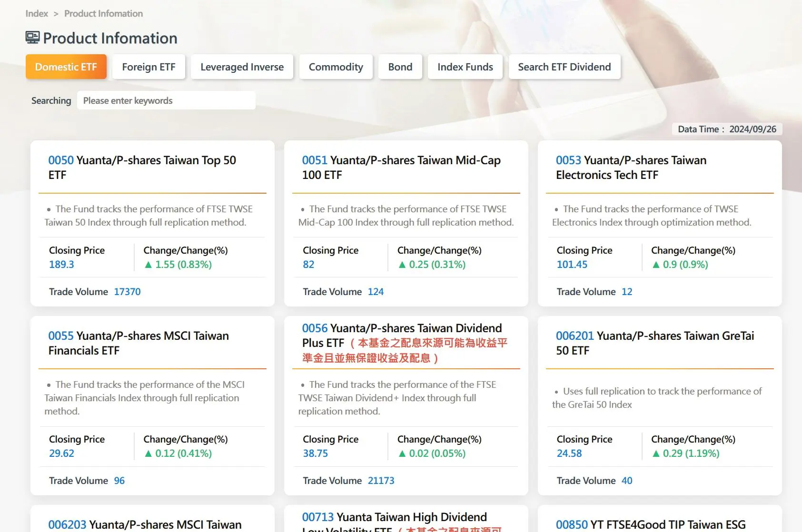This screenshot has height=532, width=802.
Task: Click closing price 189.3 of 0050
Action: point(61,265)
